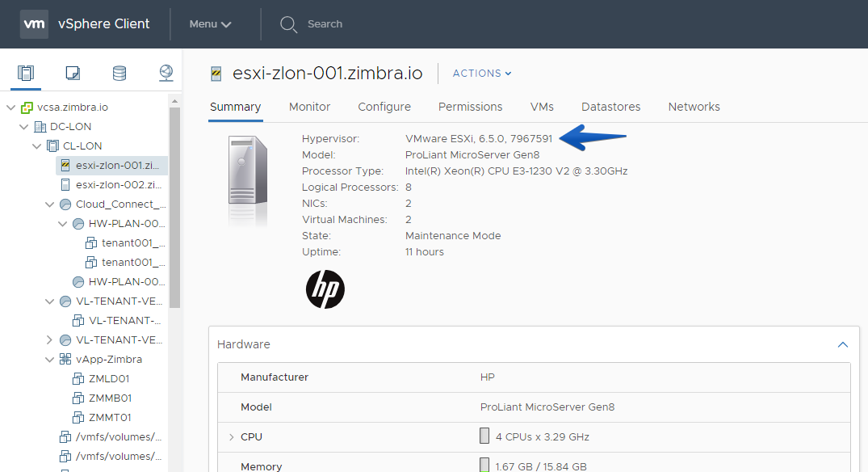868x472 pixels.
Task: Click the ZMLD01 virtual machine icon
Action: point(78,379)
